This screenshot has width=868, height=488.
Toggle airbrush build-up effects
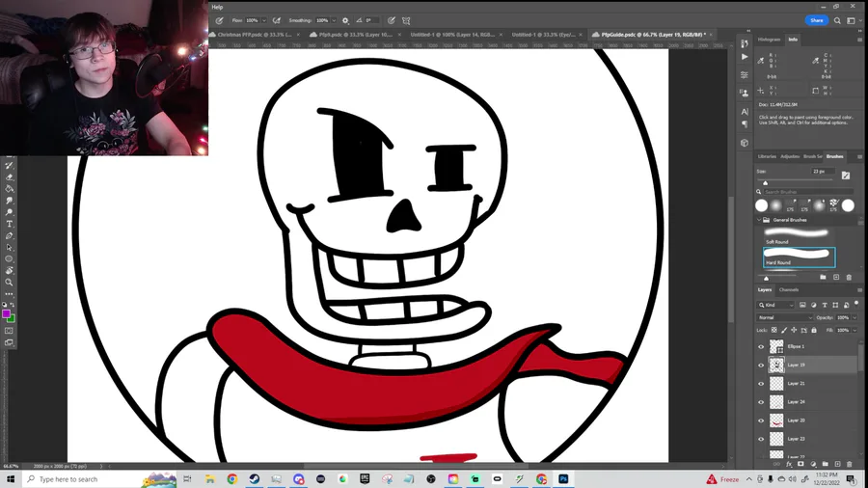coord(276,20)
